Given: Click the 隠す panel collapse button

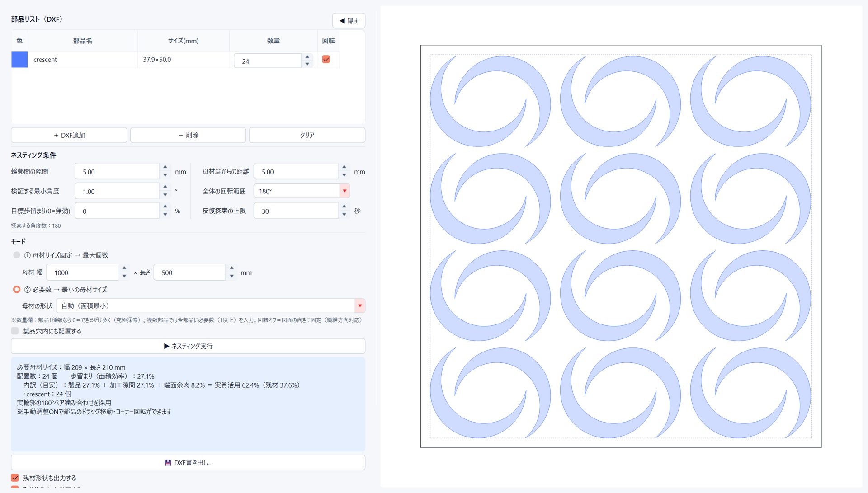Looking at the screenshot, I should click(349, 21).
